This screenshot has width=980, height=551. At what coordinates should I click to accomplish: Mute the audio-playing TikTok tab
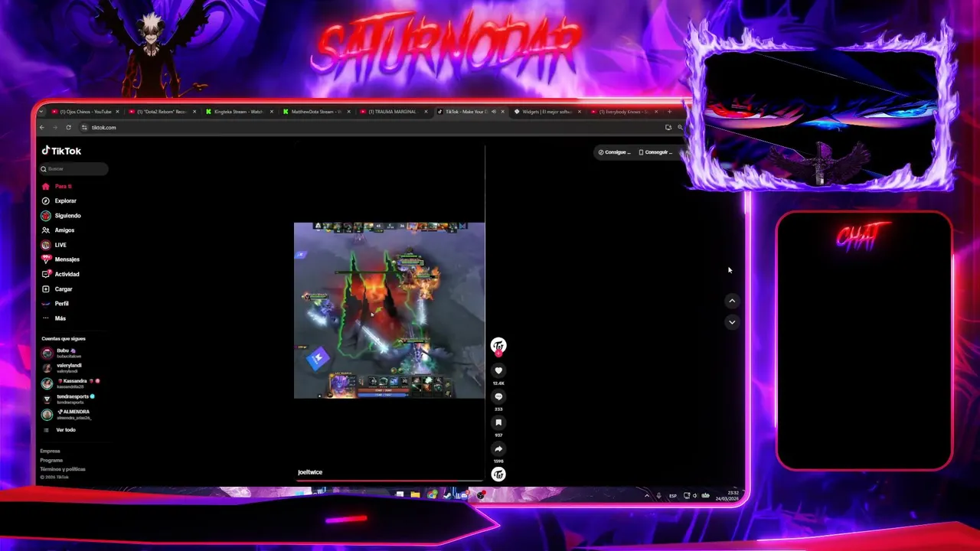point(493,112)
